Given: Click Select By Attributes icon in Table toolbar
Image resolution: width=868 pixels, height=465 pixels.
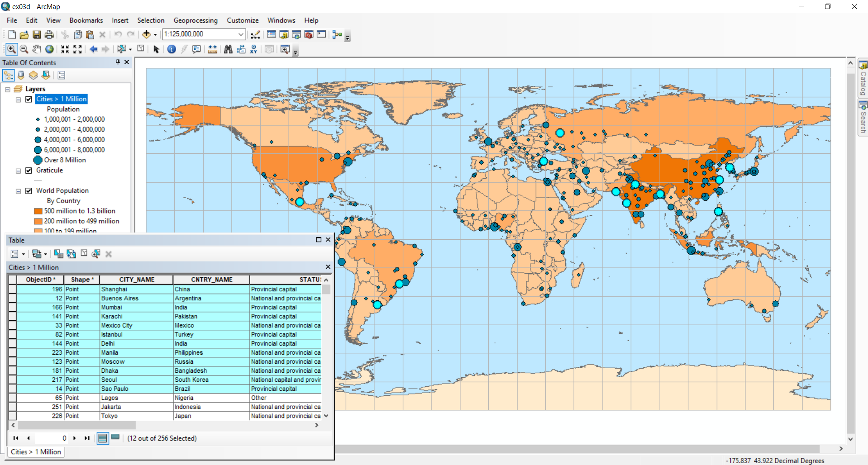Looking at the screenshot, I should 58,254.
